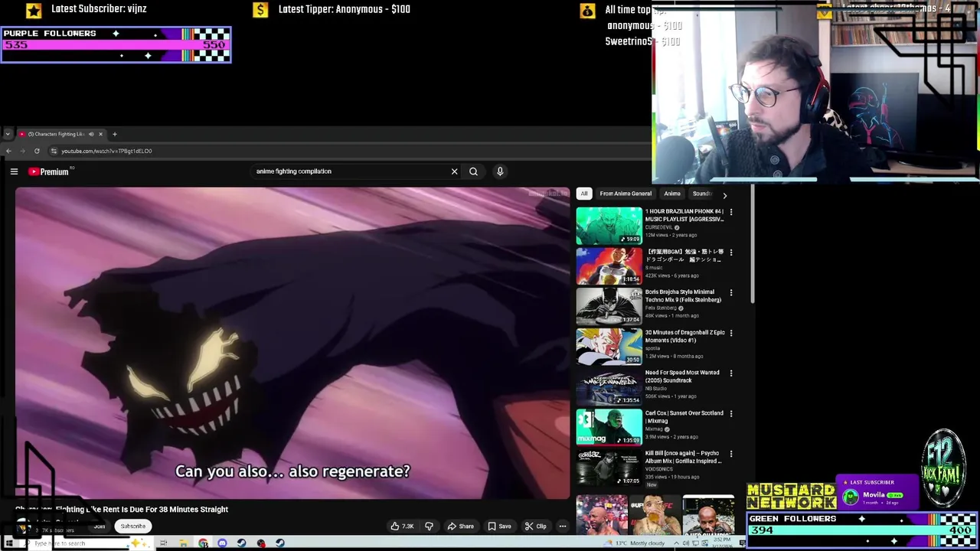Open site information icon in address bar
Image resolution: width=980 pixels, height=551 pixels.
coord(54,151)
